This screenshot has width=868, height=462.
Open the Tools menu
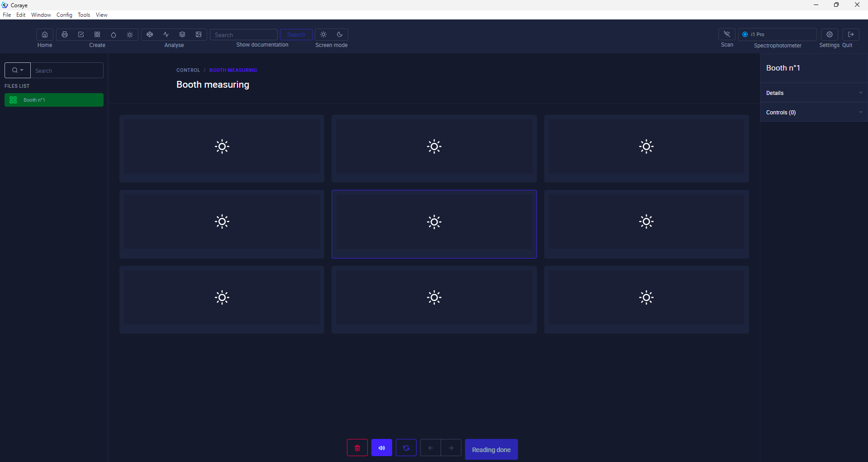pos(84,15)
